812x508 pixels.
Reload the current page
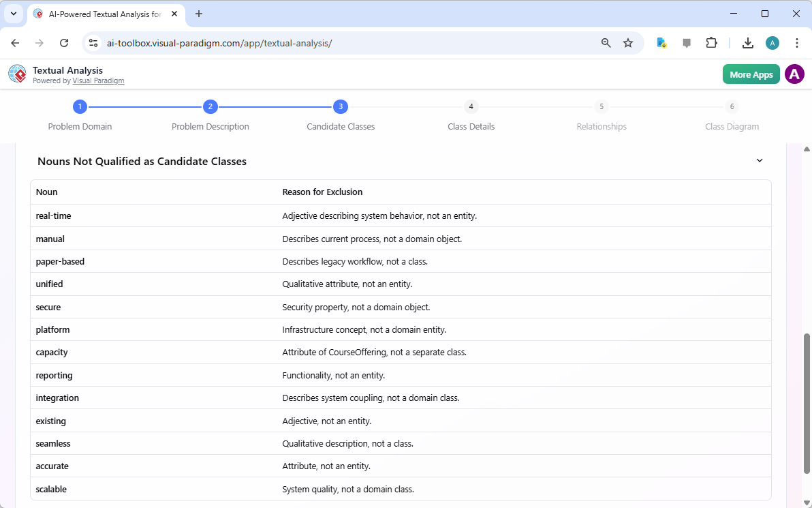pos(64,42)
